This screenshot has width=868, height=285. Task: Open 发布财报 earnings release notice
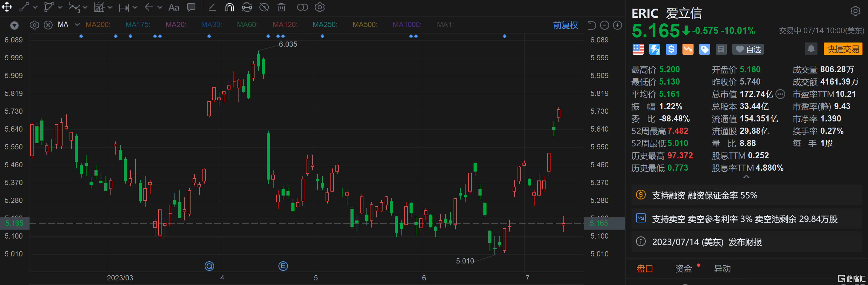(x=746, y=242)
